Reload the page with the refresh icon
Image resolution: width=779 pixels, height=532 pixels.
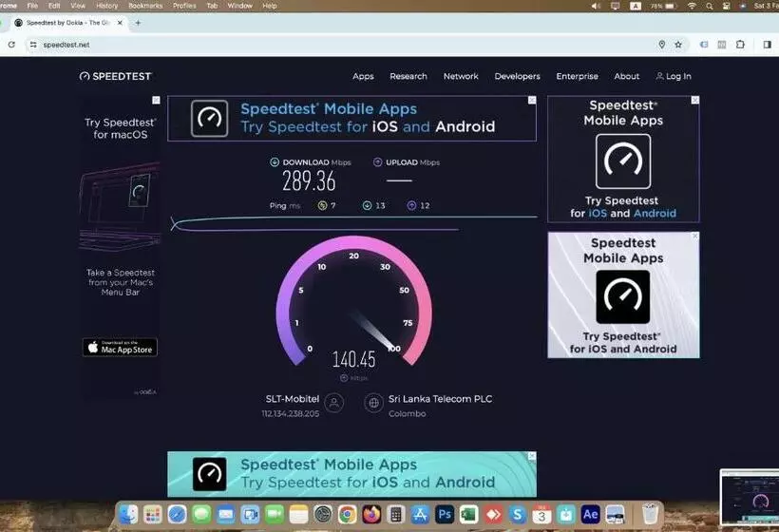pos(11,45)
